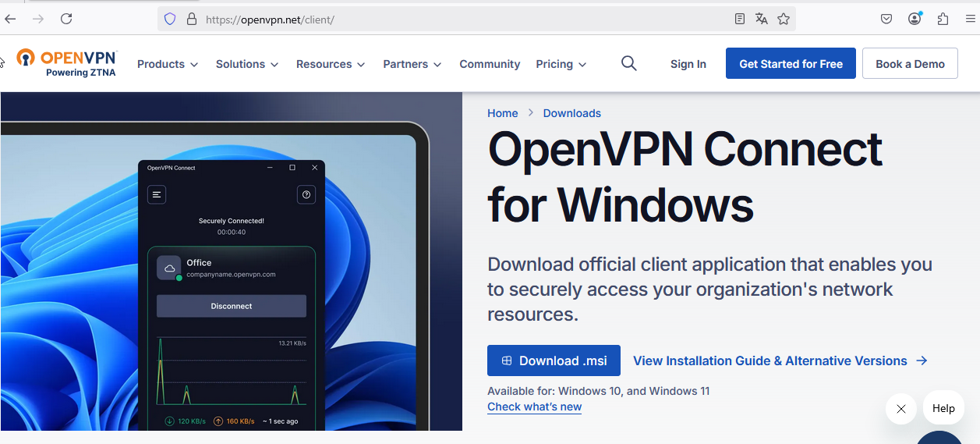Viewport: 980px width, 444px height.
Task: Click the Download .msi button
Action: pyautogui.click(x=554, y=361)
